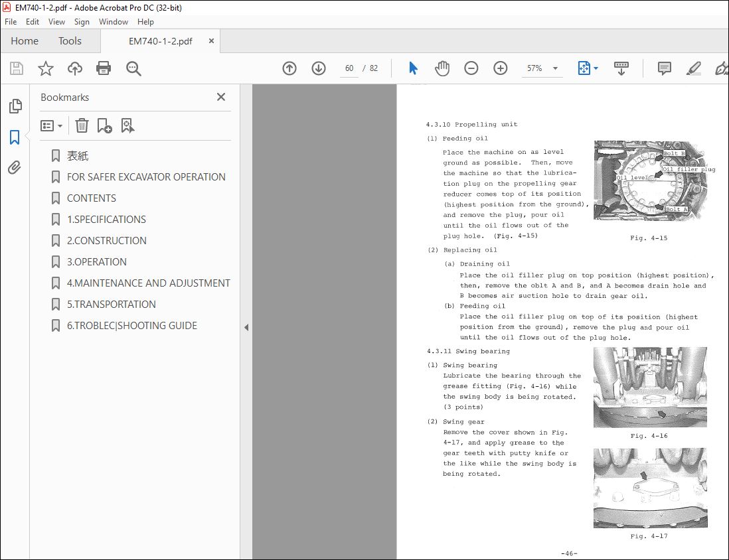Go to 5.TRANSPORTATION bookmark
This screenshot has width=729, height=560.
tap(111, 305)
